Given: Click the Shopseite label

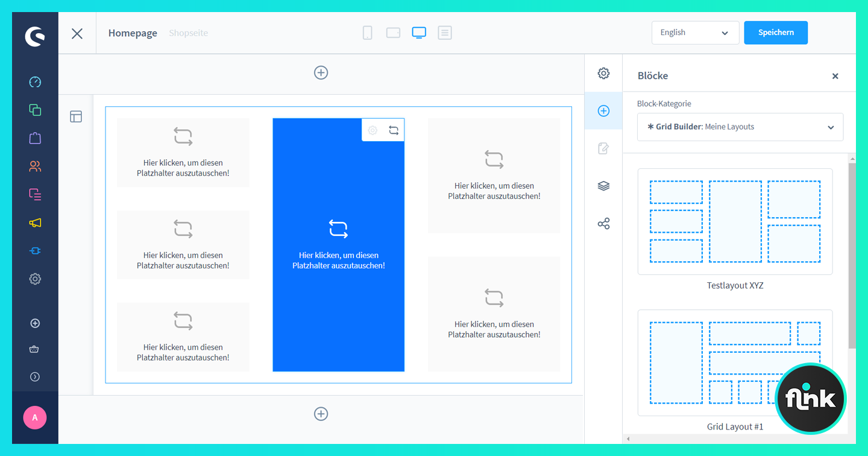Looking at the screenshot, I should 188,33.
